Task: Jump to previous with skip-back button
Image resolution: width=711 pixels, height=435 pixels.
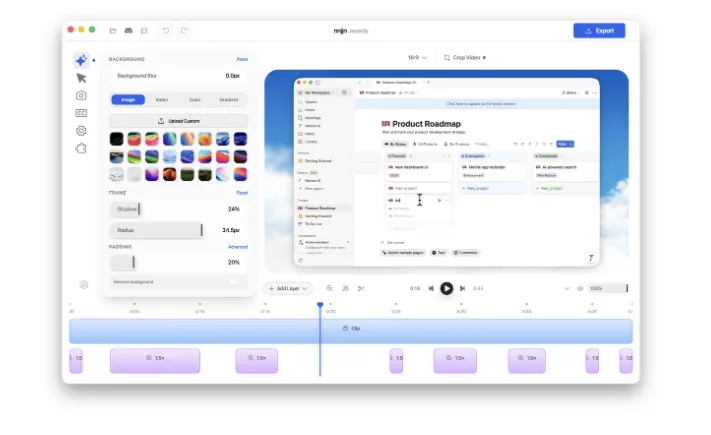Action: coord(431,288)
